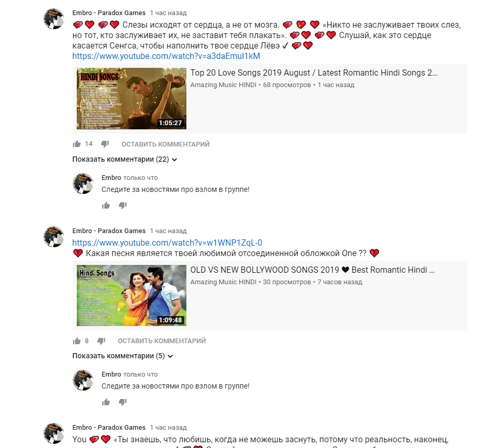Dislike the second Embro reply comment
496x448 pixels.
123,402
